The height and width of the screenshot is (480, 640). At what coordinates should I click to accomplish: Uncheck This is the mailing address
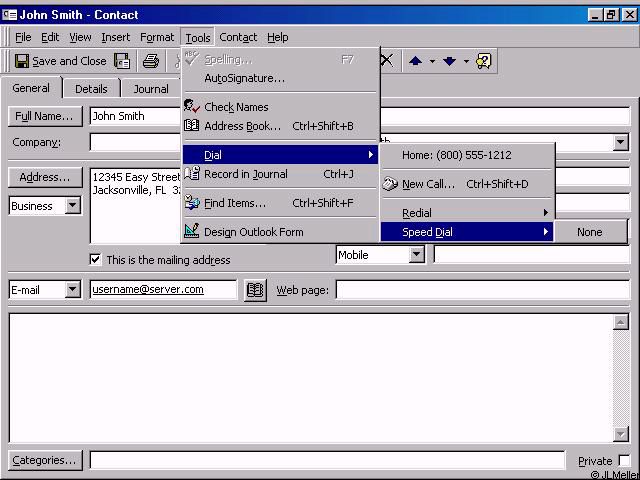(95, 259)
